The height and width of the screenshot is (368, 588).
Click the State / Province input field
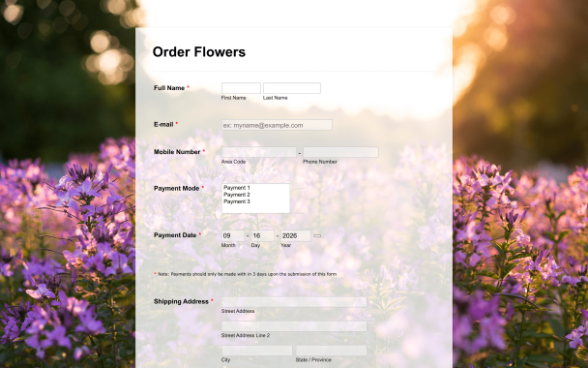(331, 351)
